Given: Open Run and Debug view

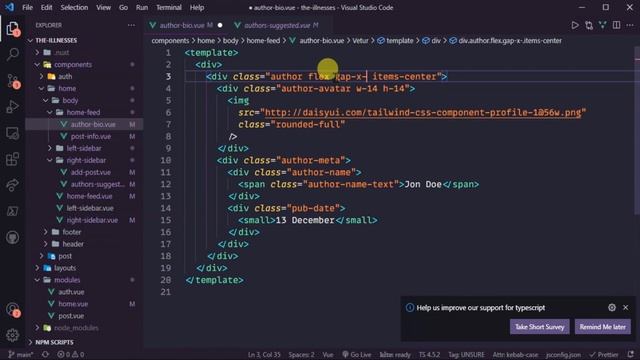Looking at the screenshot, I should pyautogui.click(x=13, y=107).
